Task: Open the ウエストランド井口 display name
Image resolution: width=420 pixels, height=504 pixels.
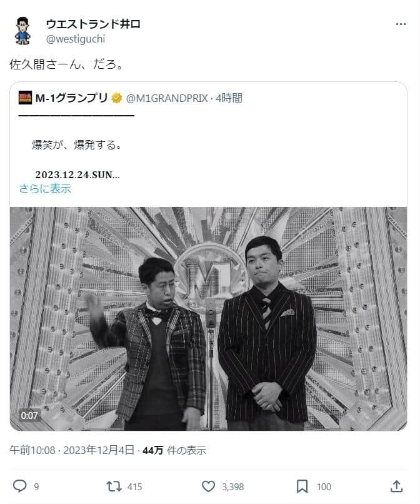Action: pyautogui.click(x=93, y=24)
